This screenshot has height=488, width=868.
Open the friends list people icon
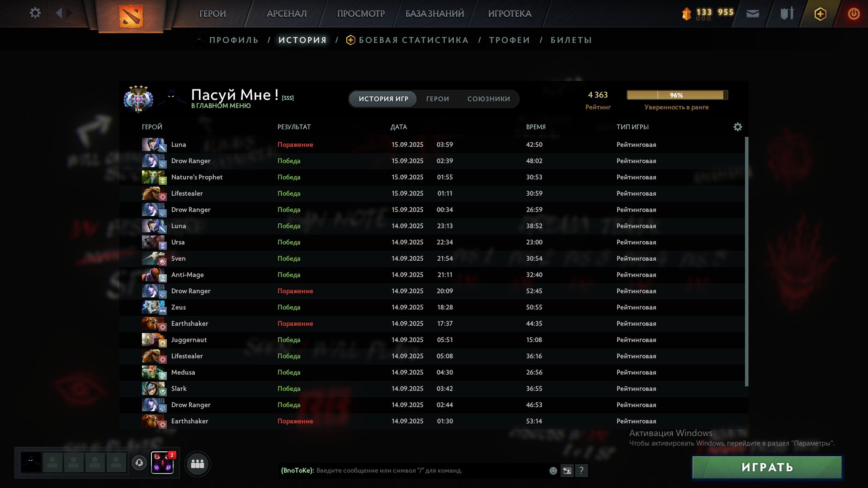click(197, 463)
